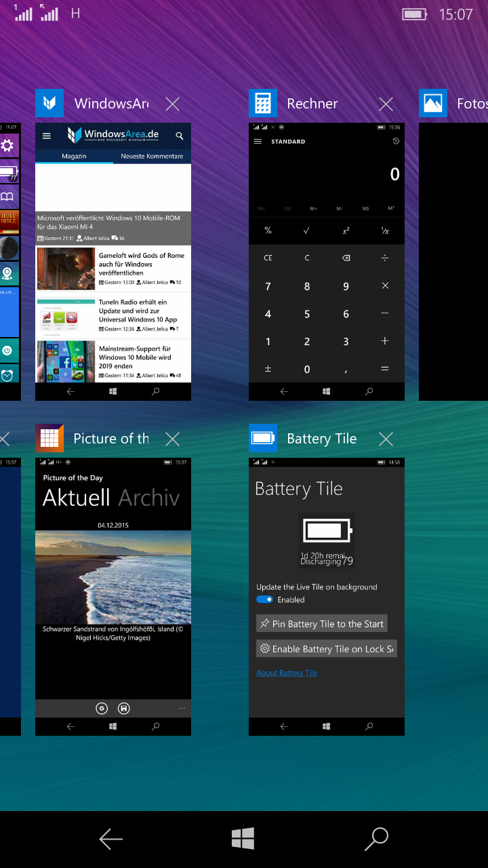
Task: Click Pin Battery Tile to the Start
Action: [x=322, y=624]
